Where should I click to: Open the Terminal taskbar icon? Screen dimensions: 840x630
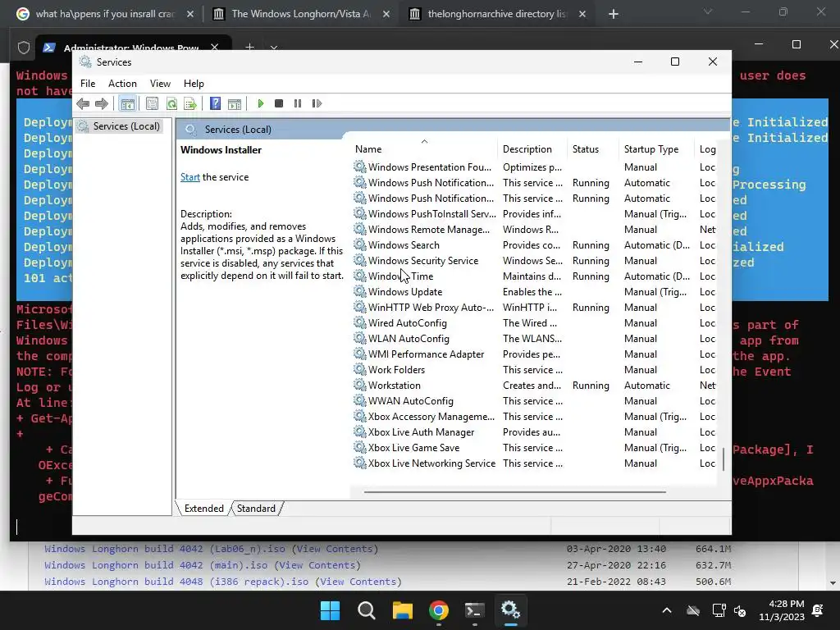[475, 610]
